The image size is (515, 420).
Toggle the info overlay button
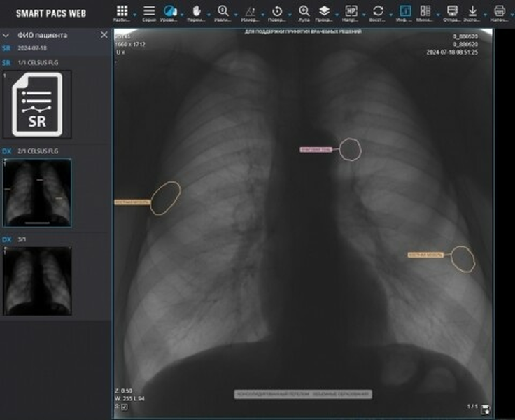pyautogui.click(x=404, y=11)
